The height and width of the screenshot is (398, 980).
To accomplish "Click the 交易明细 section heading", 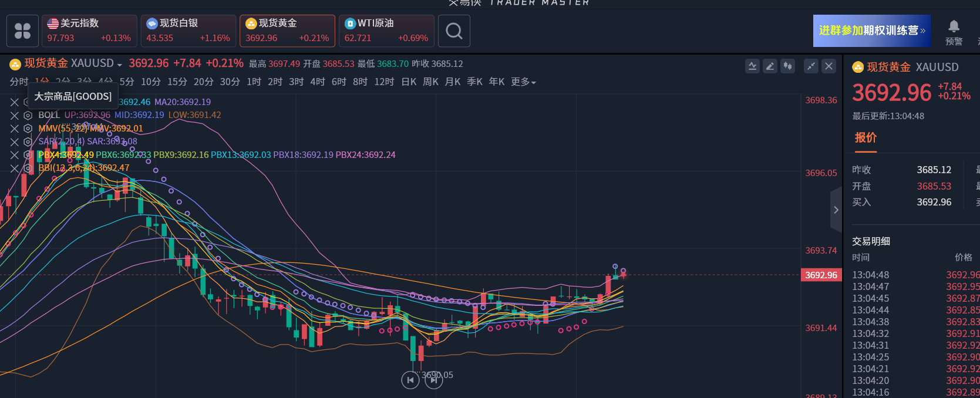I will pos(871,241).
